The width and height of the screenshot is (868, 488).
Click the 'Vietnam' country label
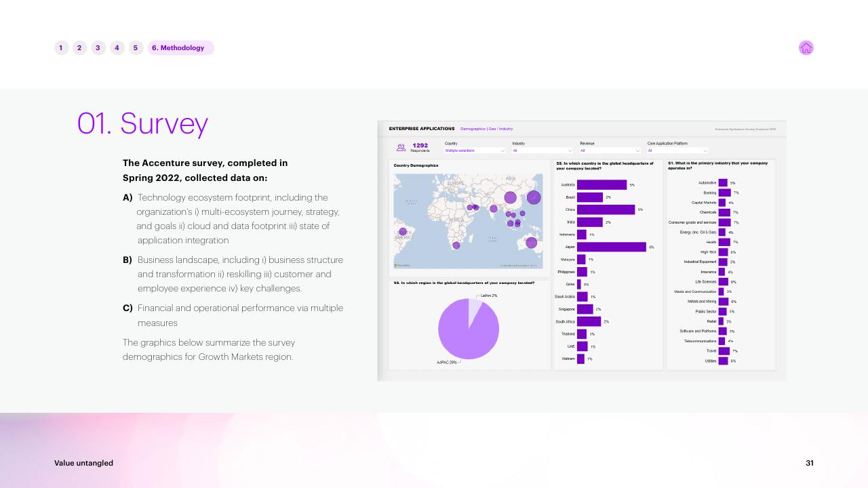pos(568,359)
